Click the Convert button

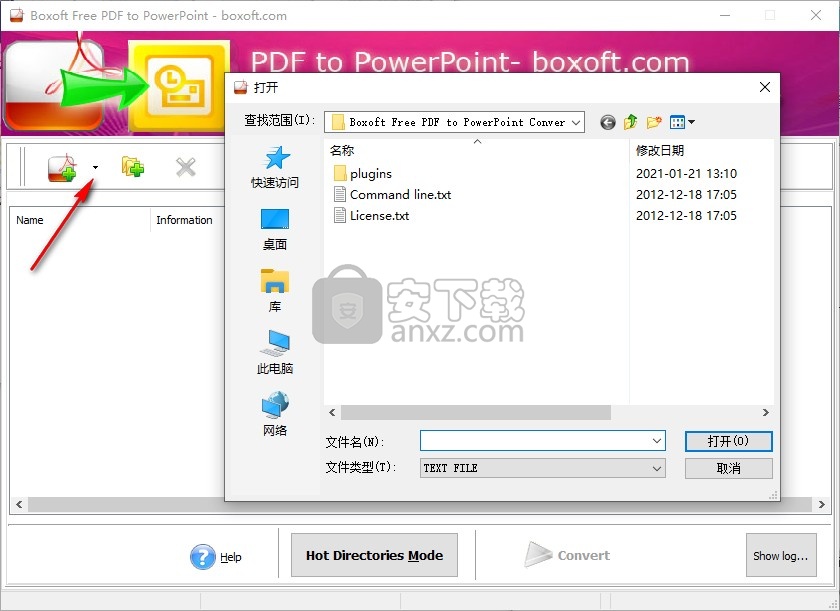pos(567,555)
